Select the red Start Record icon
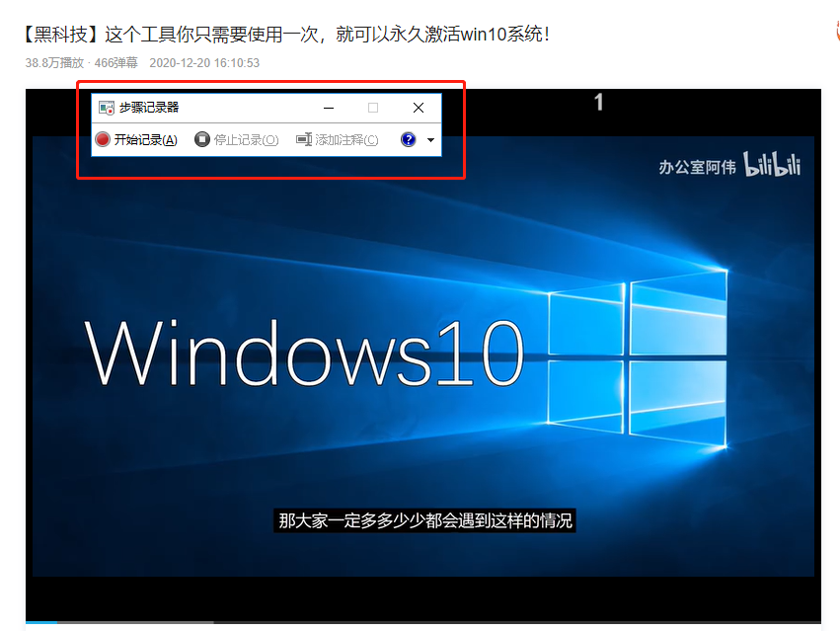The image size is (840, 631). pyautogui.click(x=102, y=139)
